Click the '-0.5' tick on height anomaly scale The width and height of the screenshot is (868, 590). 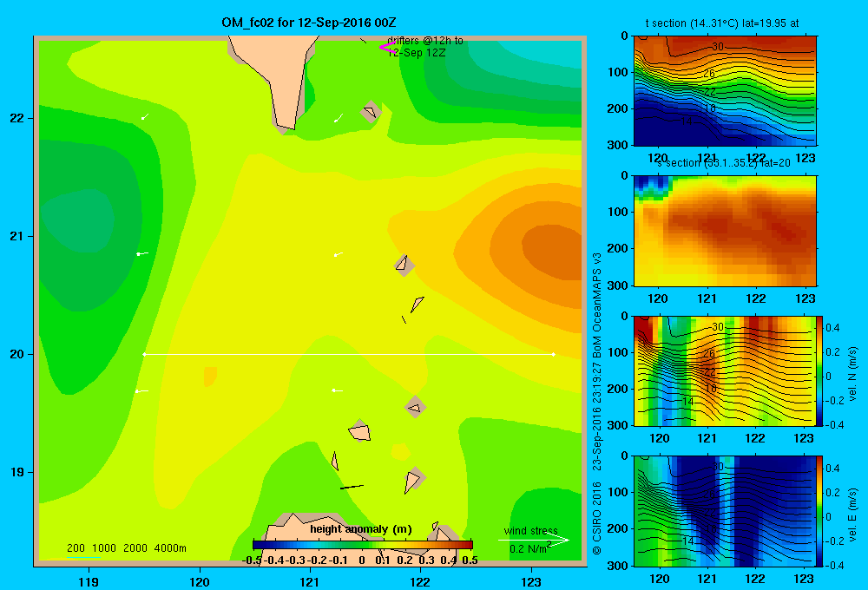(252, 560)
